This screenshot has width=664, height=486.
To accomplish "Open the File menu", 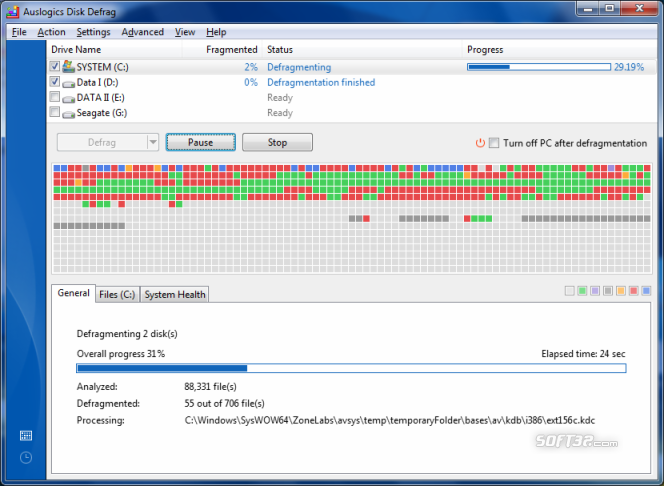I will pyautogui.click(x=19, y=32).
